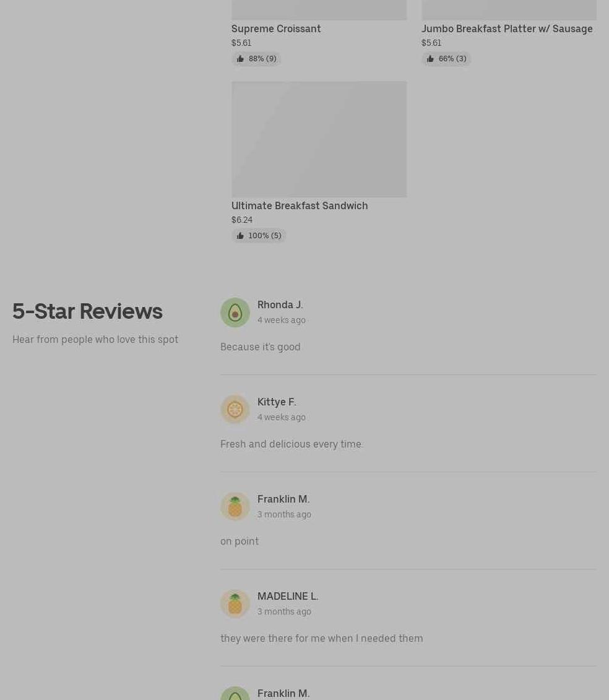Click the review text 'Fresh and delicious every time'
Viewport: 609px width, 700px height.
pyautogui.click(x=291, y=444)
